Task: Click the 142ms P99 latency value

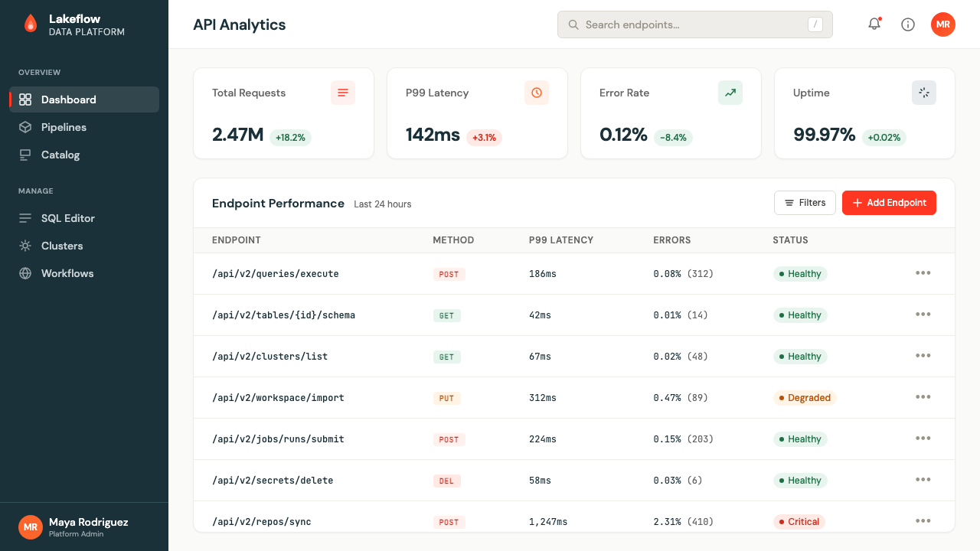Action: (433, 135)
